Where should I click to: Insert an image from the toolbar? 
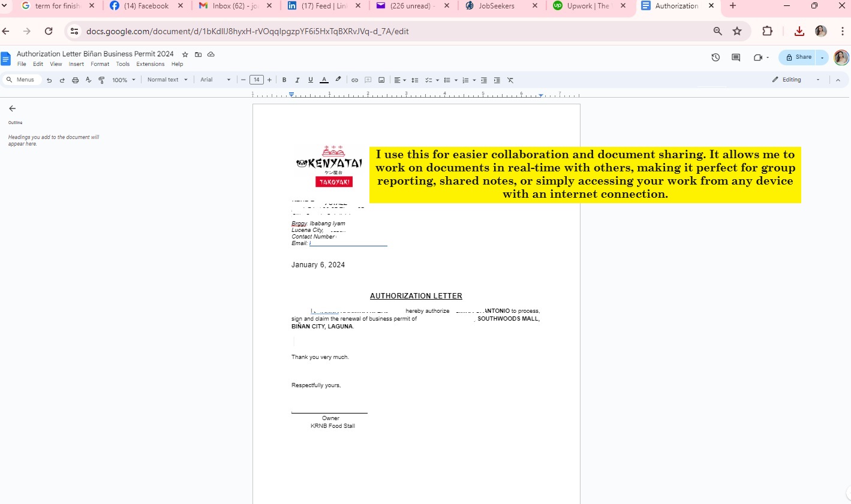tap(381, 80)
